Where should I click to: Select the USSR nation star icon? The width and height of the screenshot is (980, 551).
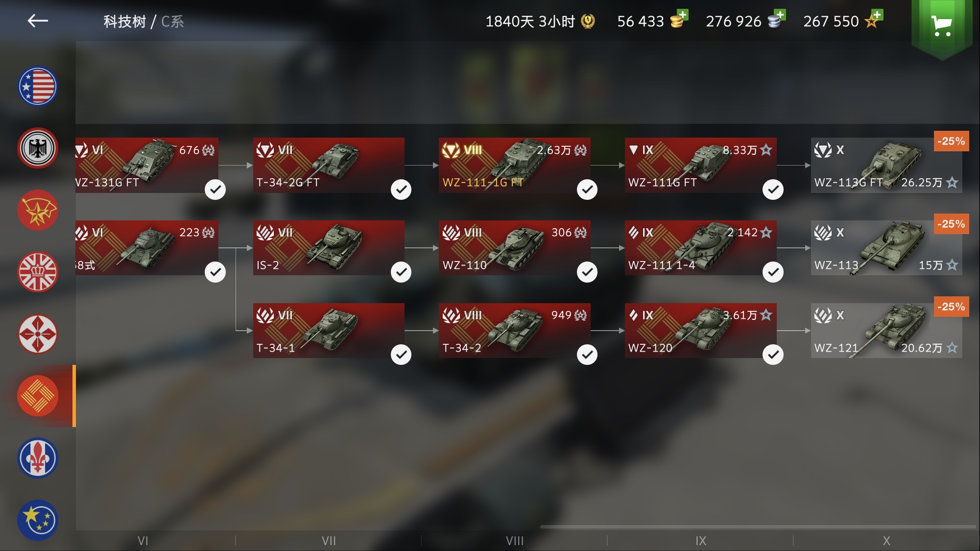coord(38,210)
